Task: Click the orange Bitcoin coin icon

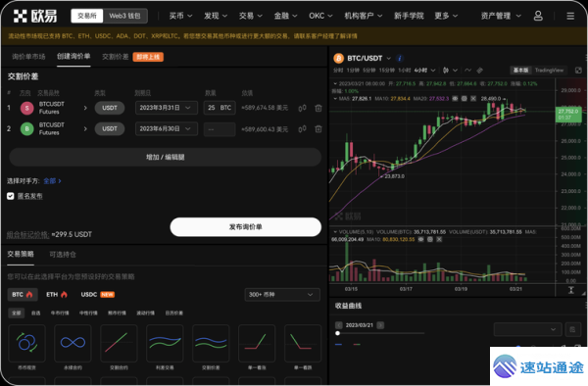Action: pyautogui.click(x=339, y=58)
